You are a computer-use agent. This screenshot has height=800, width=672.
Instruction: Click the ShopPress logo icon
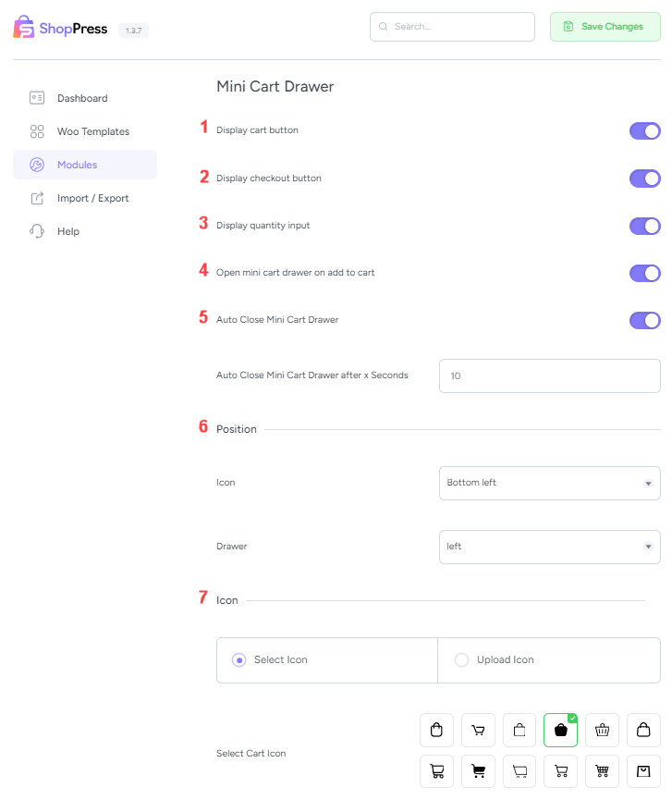point(22,27)
